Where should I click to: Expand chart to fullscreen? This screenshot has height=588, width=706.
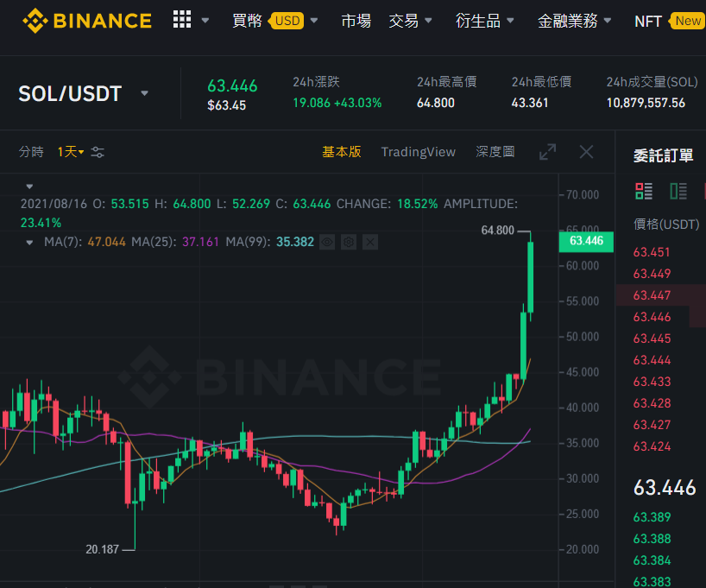pos(547,152)
